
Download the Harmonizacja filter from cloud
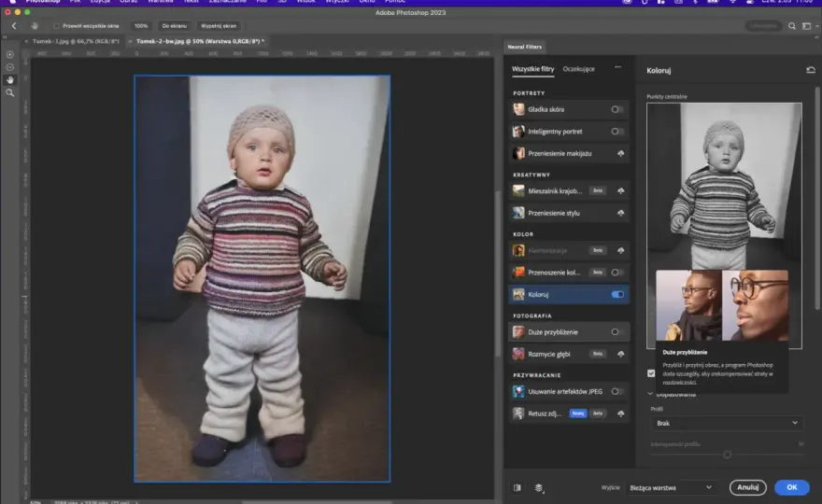coord(620,250)
